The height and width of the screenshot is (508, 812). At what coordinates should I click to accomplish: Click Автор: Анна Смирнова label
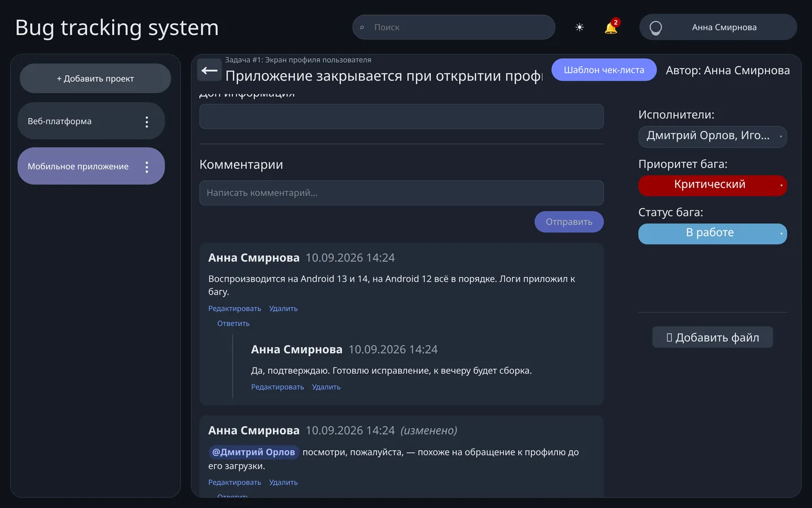(727, 71)
